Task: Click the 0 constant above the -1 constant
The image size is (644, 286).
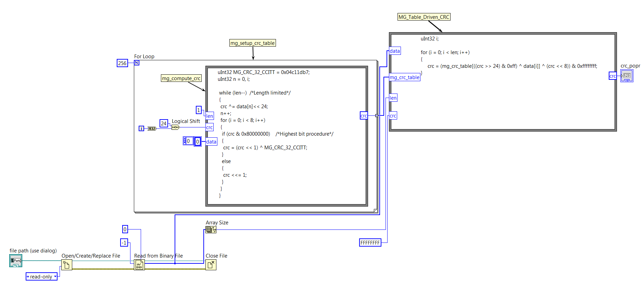Action: click(x=125, y=229)
